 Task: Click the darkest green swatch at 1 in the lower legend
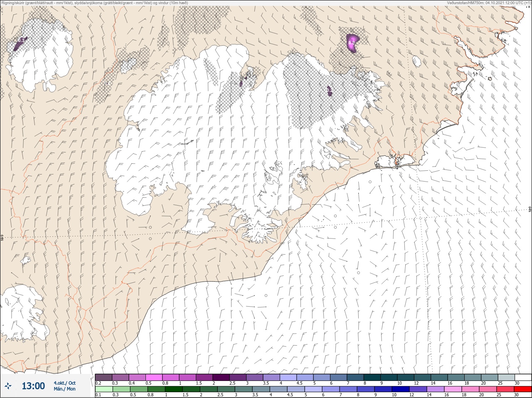coord(173,389)
